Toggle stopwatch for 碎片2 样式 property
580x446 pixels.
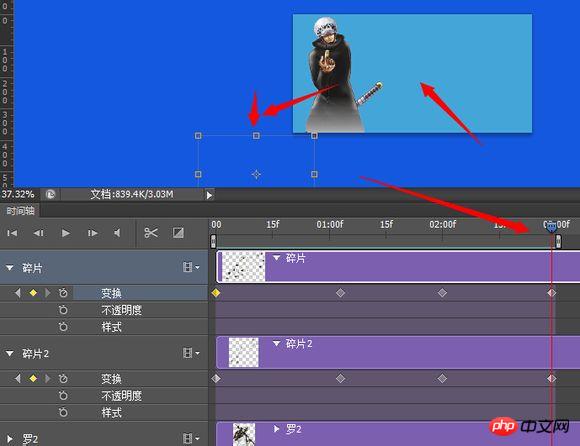pos(63,412)
